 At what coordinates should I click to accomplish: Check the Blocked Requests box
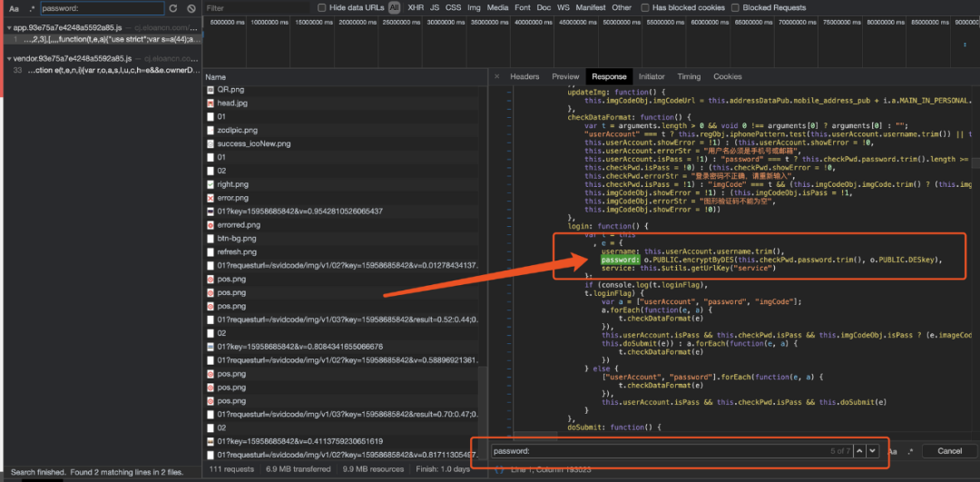(735, 8)
